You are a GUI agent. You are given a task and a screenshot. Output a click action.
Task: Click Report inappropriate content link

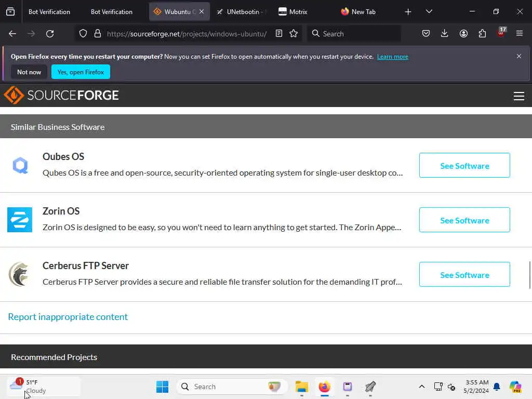coord(68,317)
